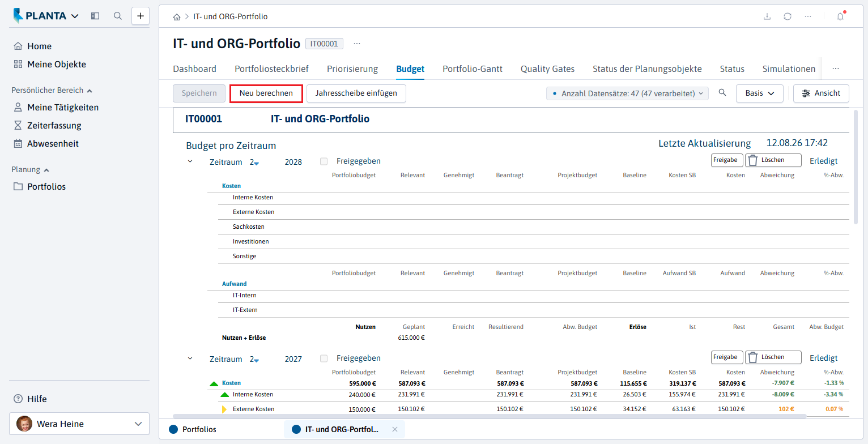Open the Wera Heine user menu

(x=79, y=424)
